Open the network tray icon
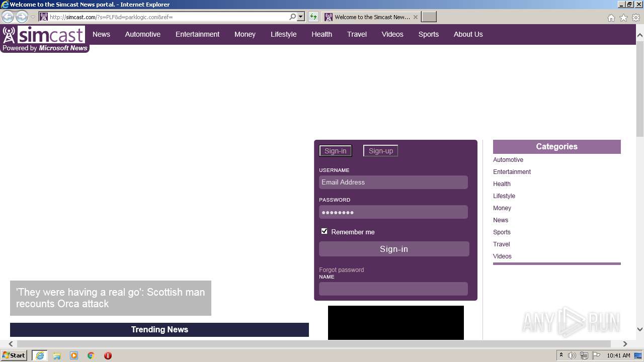 pyautogui.click(x=584, y=355)
